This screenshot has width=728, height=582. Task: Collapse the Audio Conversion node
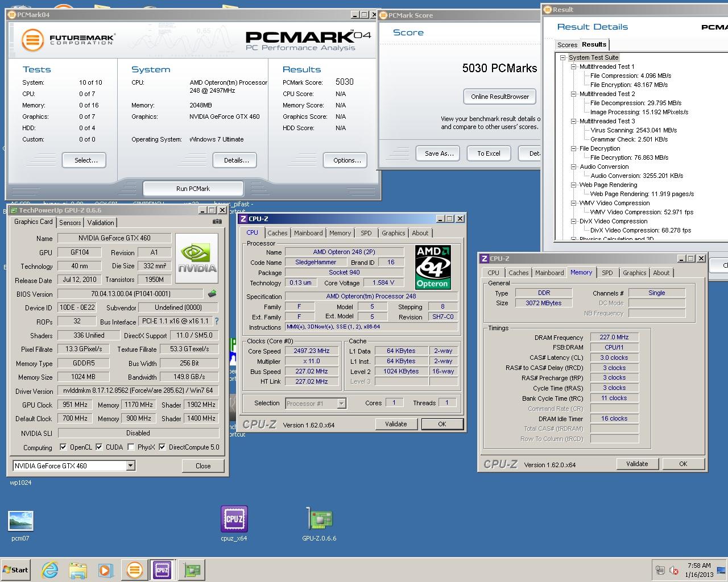574,167
